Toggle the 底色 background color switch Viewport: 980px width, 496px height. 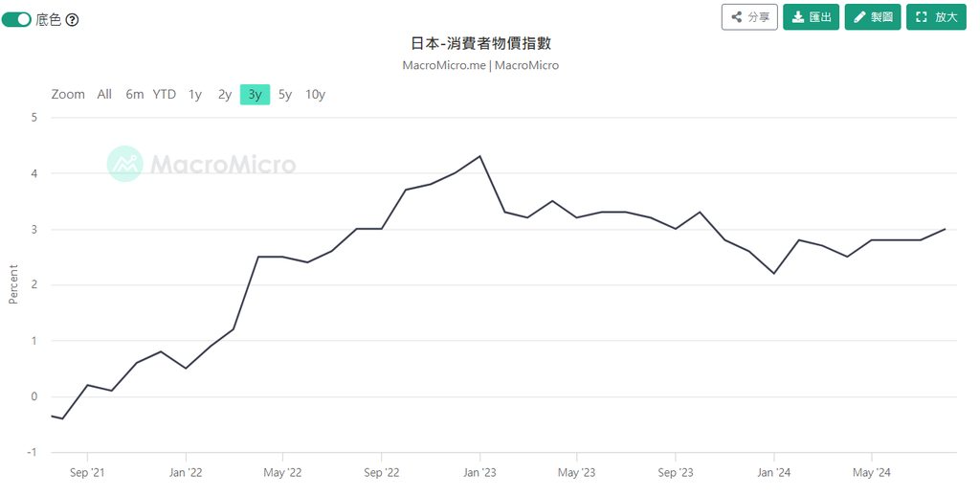pyautogui.click(x=17, y=19)
